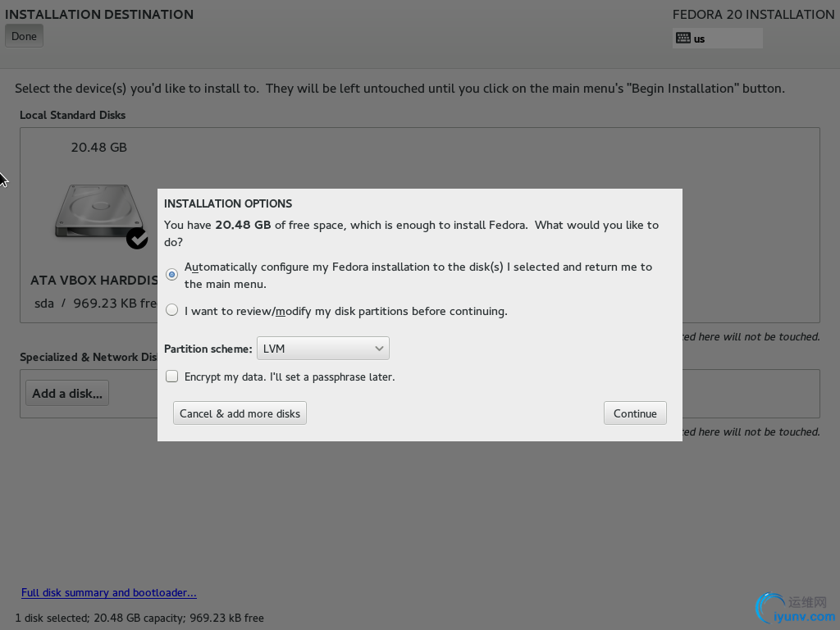
Task: Click the 'us' keyboard layout indicator
Action: [x=700, y=39]
